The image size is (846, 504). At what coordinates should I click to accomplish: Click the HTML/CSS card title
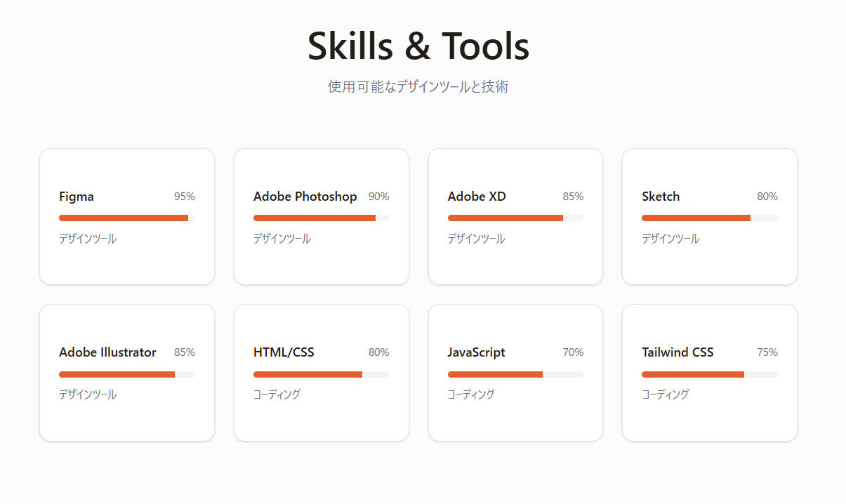pyautogui.click(x=284, y=352)
